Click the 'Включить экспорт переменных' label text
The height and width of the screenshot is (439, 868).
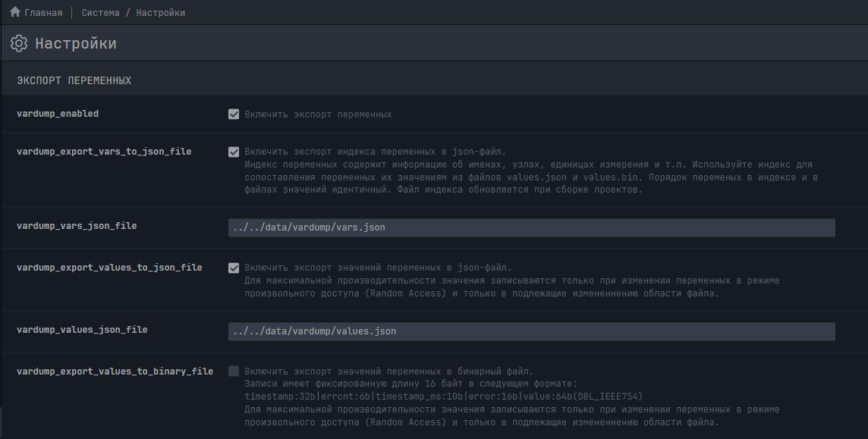pos(318,114)
